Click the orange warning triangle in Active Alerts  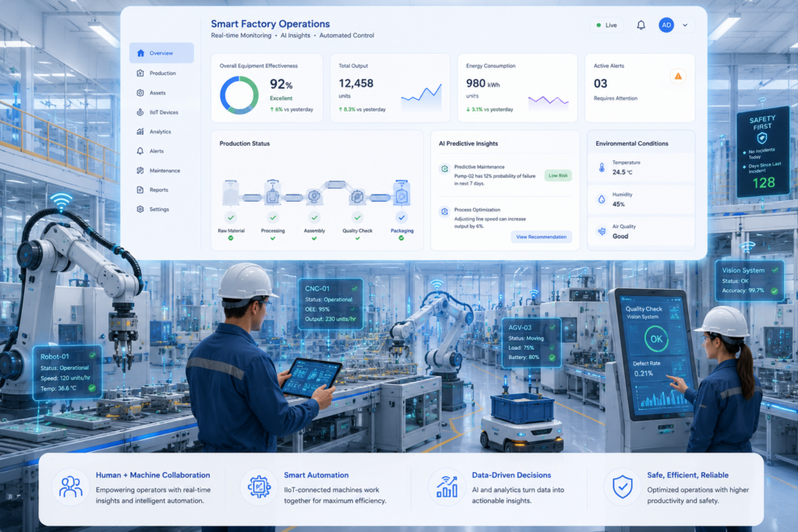click(x=678, y=76)
